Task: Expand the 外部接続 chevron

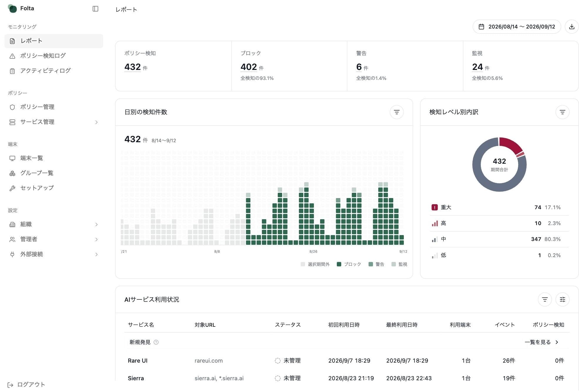Action: [96, 254]
